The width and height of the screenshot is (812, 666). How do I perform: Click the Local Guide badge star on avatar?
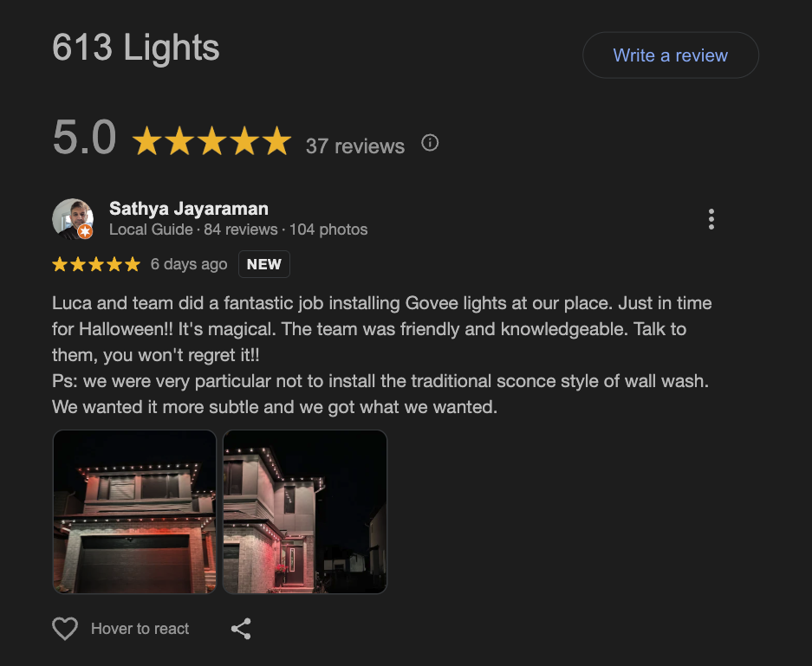tap(86, 231)
